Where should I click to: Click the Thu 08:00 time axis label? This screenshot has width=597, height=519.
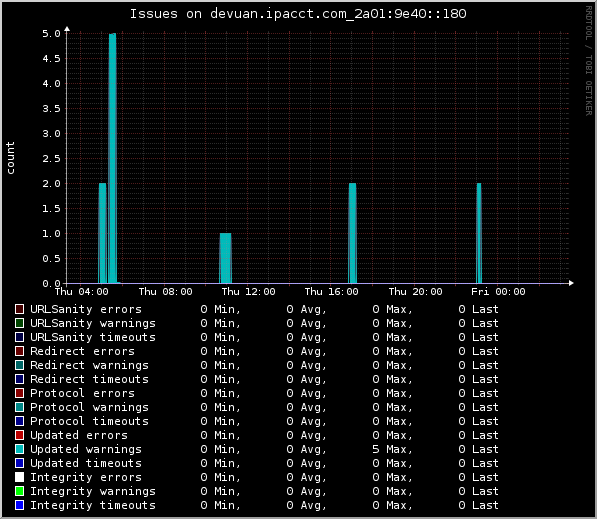click(x=166, y=292)
